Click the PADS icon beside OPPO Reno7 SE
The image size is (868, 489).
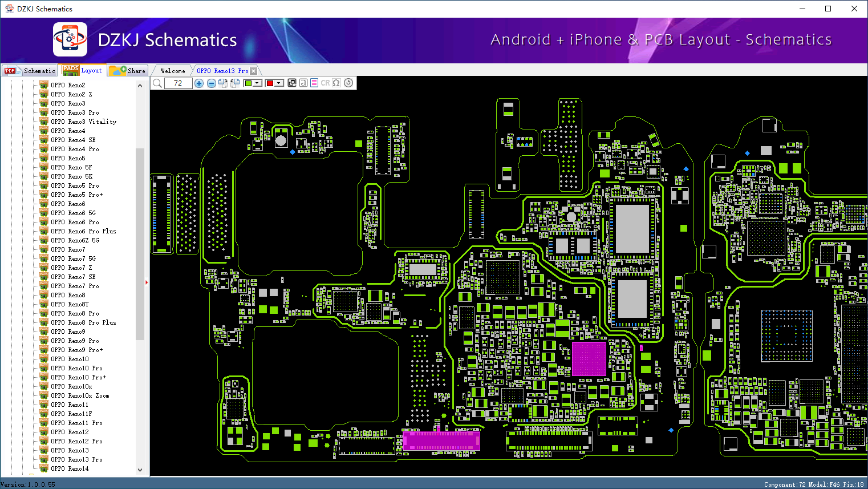tap(44, 277)
